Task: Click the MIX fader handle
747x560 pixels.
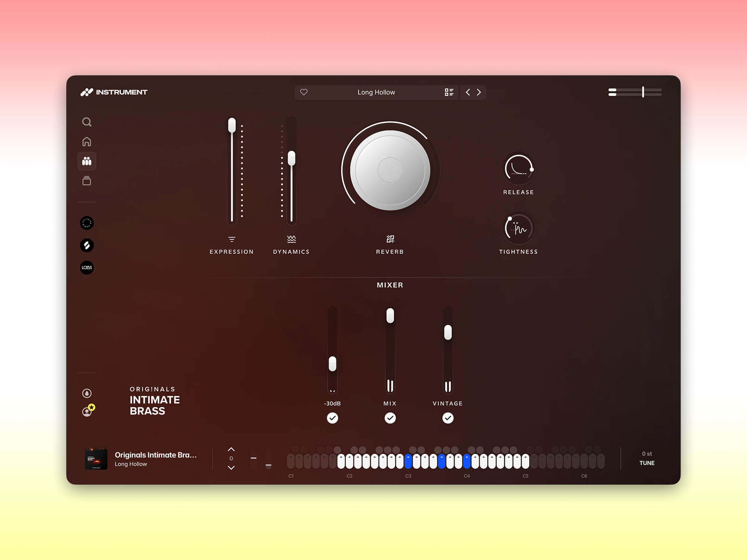Action: tap(390, 316)
